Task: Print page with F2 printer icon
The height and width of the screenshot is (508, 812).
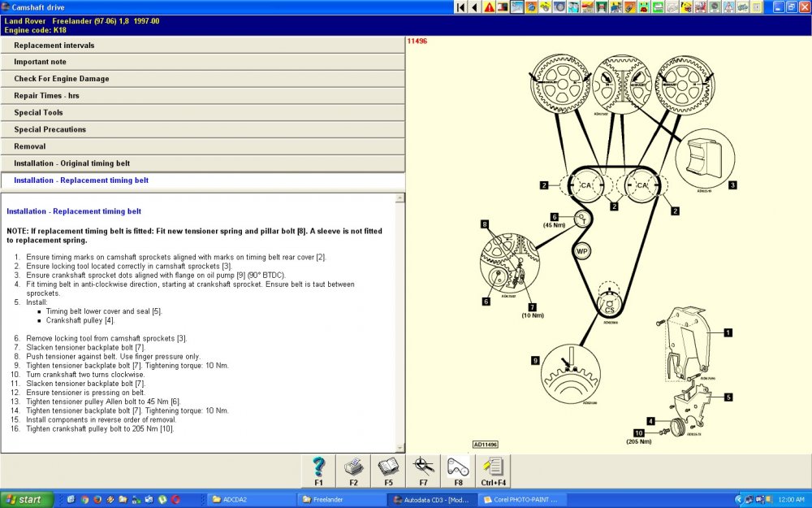Action: (353, 471)
